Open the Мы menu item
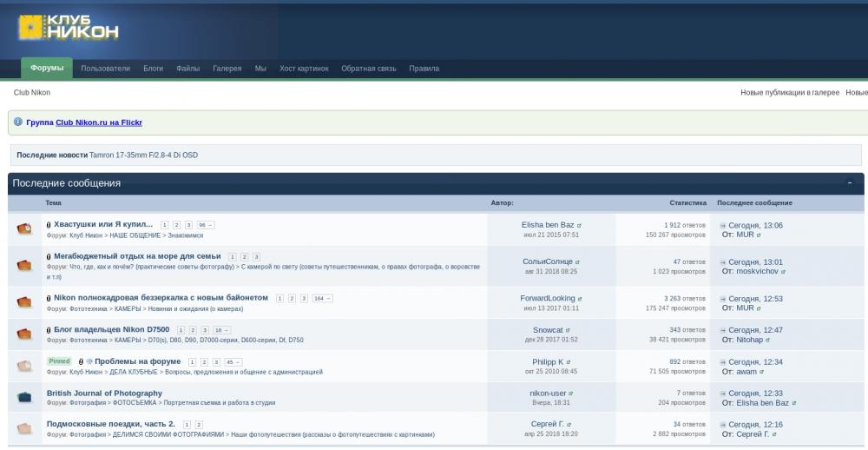868x450 pixels. pyautogui.click(x=260, y=69)
